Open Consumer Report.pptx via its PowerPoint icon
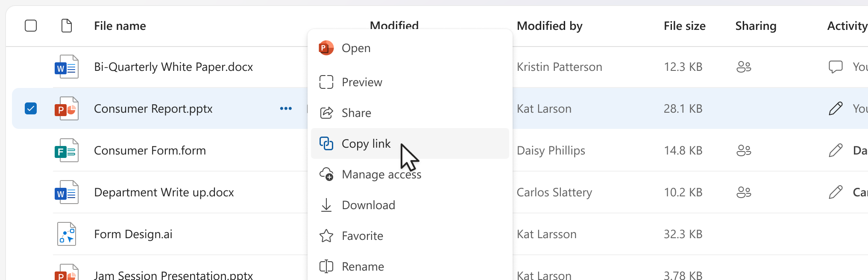The height and width of the screenshot is (280, 868). [x=67, y=108]
